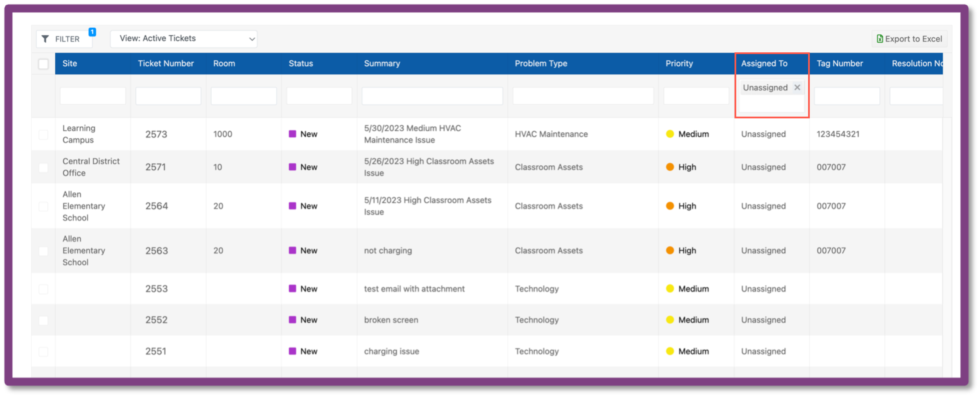Open ticket 2552 broken screen summary
This screenshot has width=980, height=398.
coord(391,320)
